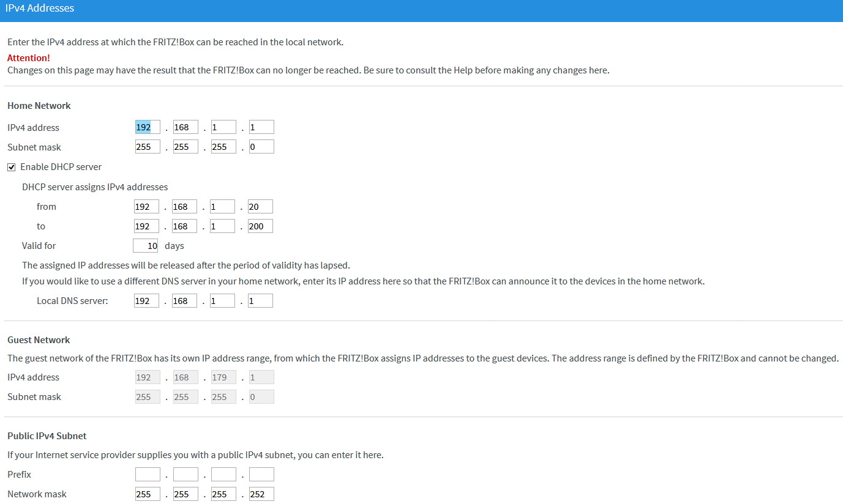Click third octet of Home Network IPv4 address
The height and width of the screenshot is (504, 843).
pyautogui.click(x=223, y=127)
